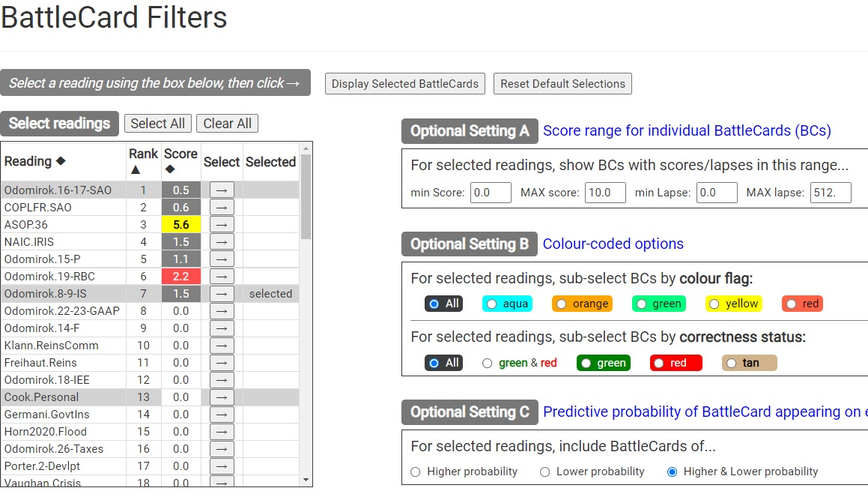
Task: Select the yellow colour flag option
Action: (x=714, y=304)
